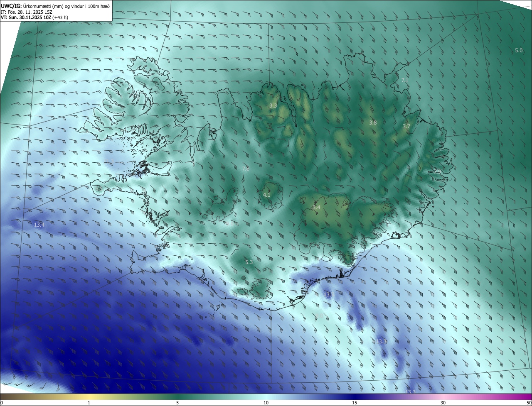The image size is (532, 406).
Task: Click the color scale at label 30
Action: (443, 403)
